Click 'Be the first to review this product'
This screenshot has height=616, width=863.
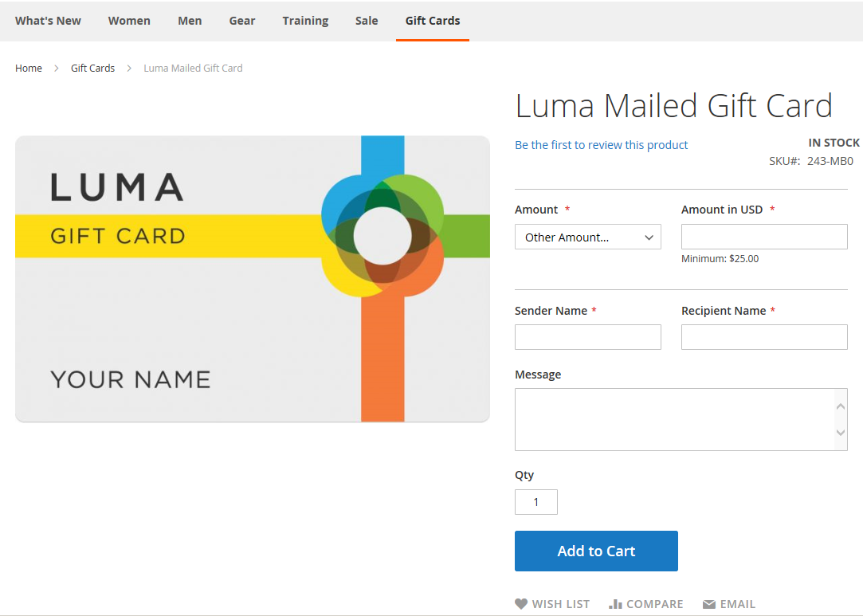coord(601,145)
